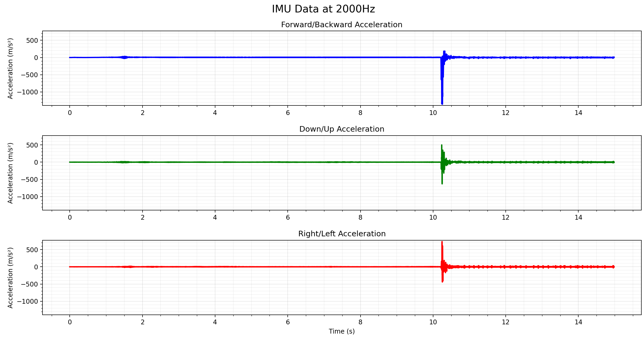Click the small blue bump near 1.5 seconds
This screenshot has width=644, height=337.
pyautogui.click(x=124, y=57)
